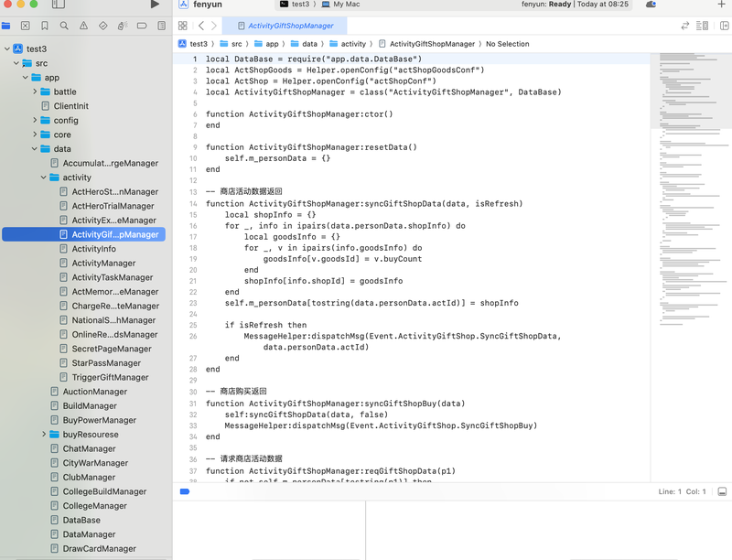Click gutter line number 14
This screenshot has width=732, height=560.
pyautogui.click(x=193, y=204)
